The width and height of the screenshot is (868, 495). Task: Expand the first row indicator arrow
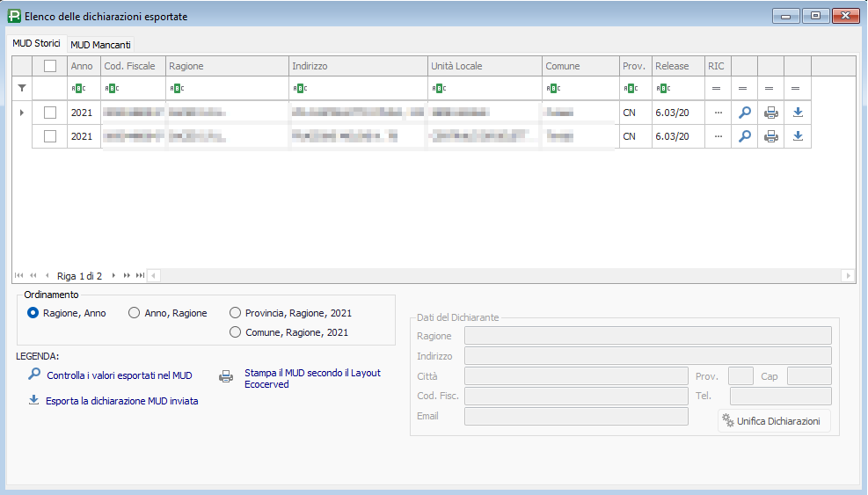pos(22,113)
